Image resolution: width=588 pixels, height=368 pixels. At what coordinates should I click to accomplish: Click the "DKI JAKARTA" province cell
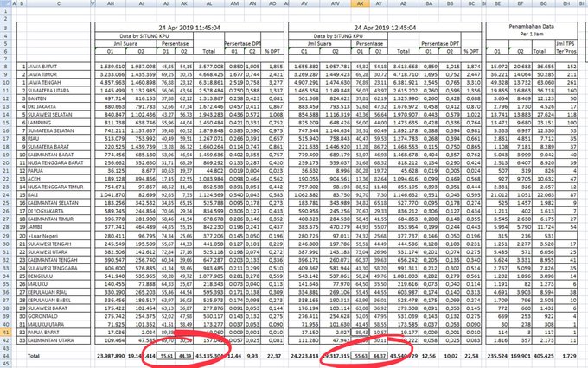[59, 106]
